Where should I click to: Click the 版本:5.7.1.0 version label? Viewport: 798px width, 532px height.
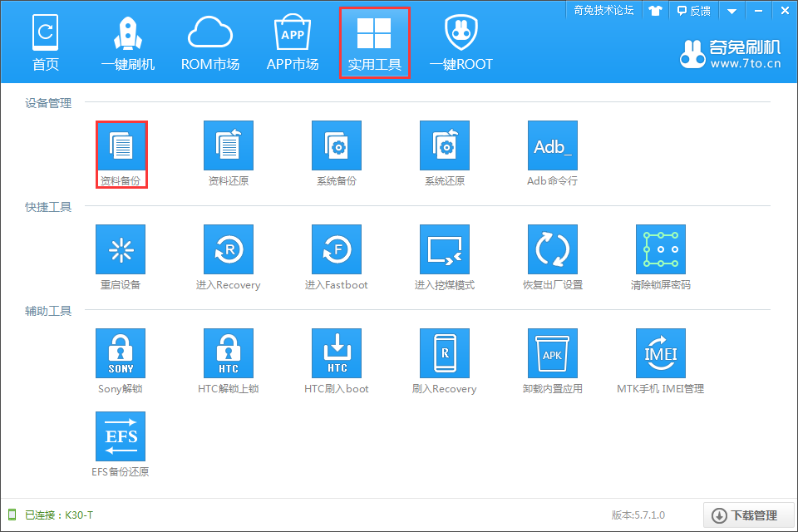click(638, 515)
